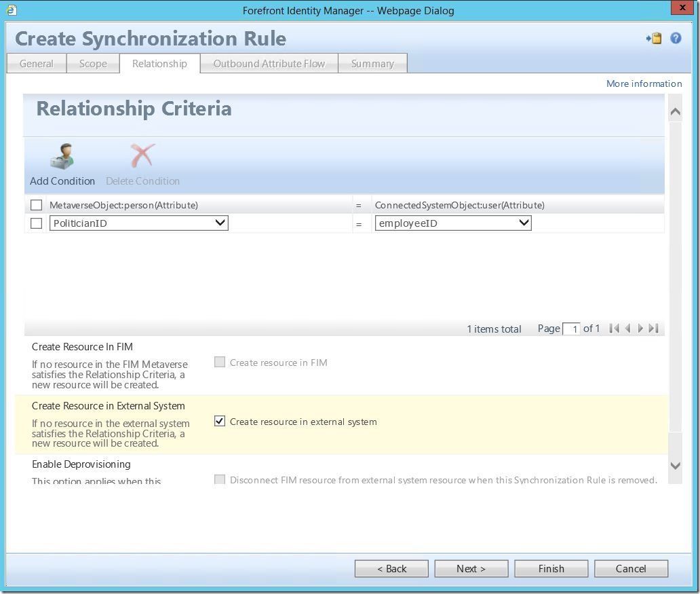Image resolution: width=700 pixels, height=594 pixels.
Task: Switch to the Scope tab
Action: [93, 63]
